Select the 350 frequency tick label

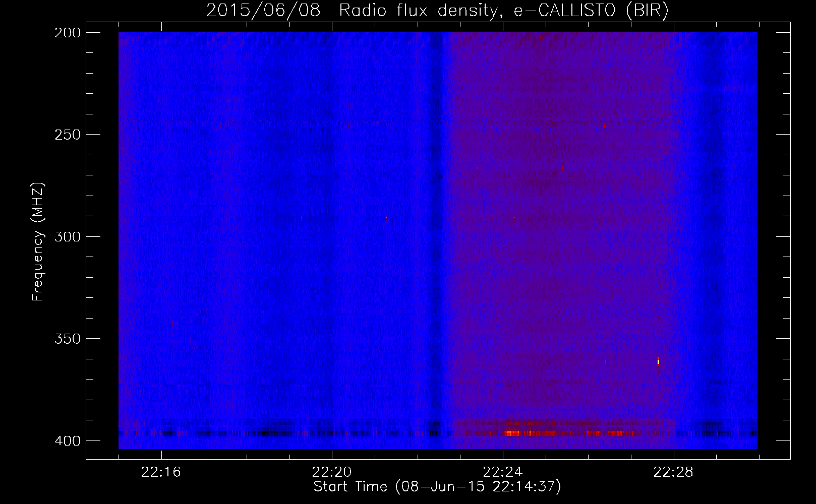[68, 339]
